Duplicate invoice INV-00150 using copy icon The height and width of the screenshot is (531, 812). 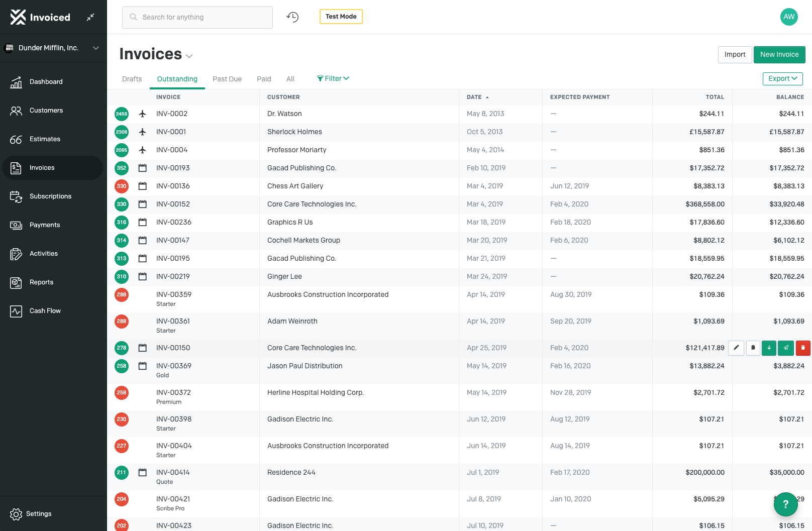point(753,348)
